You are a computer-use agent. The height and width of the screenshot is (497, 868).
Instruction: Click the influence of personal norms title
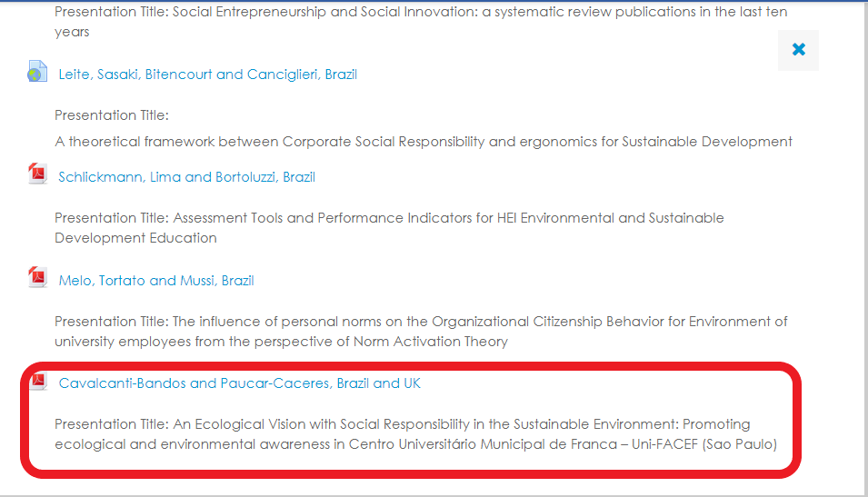coord(421,322)
